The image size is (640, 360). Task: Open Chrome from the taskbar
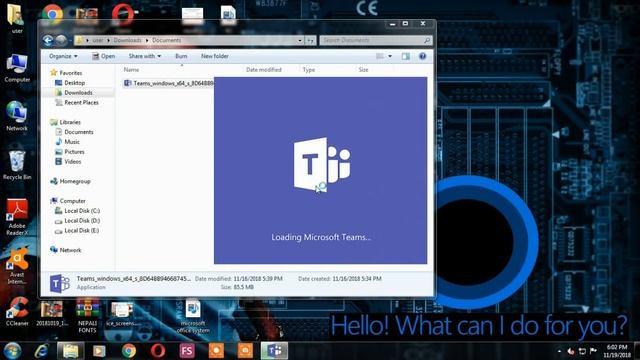[x=129, y=351]
